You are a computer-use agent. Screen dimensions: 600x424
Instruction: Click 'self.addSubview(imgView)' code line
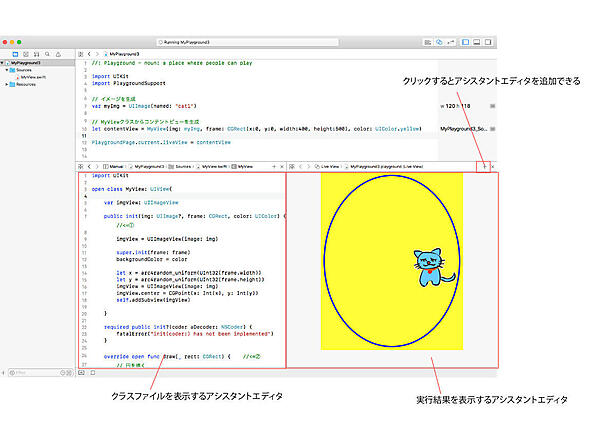pyautogui.click(x=153, y=300)
